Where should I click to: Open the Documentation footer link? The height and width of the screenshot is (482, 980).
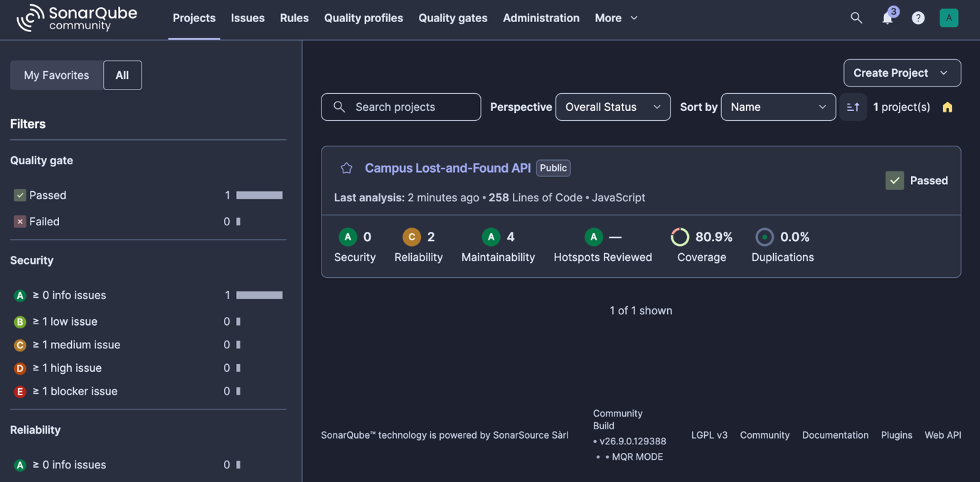coord(835,435)
